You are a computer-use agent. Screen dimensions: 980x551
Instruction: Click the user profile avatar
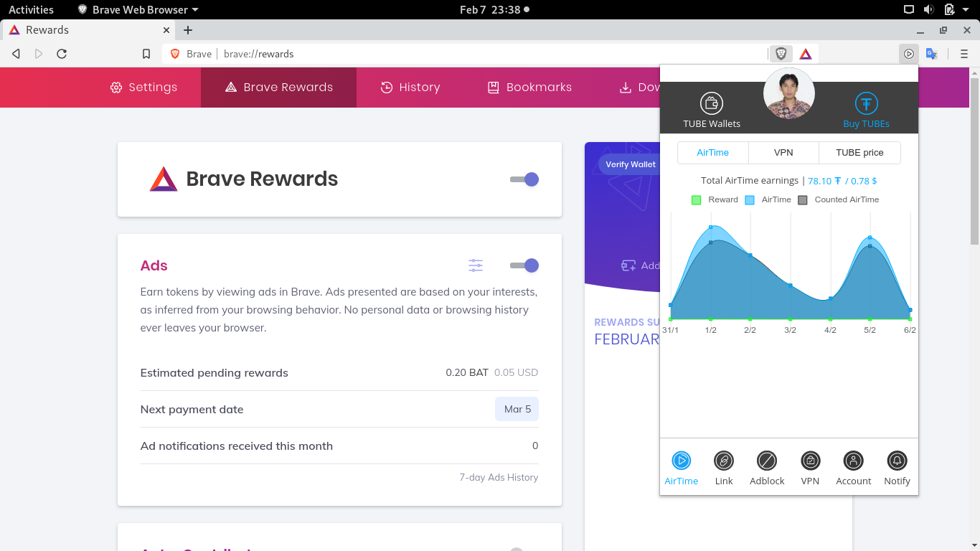pos(788,93)
